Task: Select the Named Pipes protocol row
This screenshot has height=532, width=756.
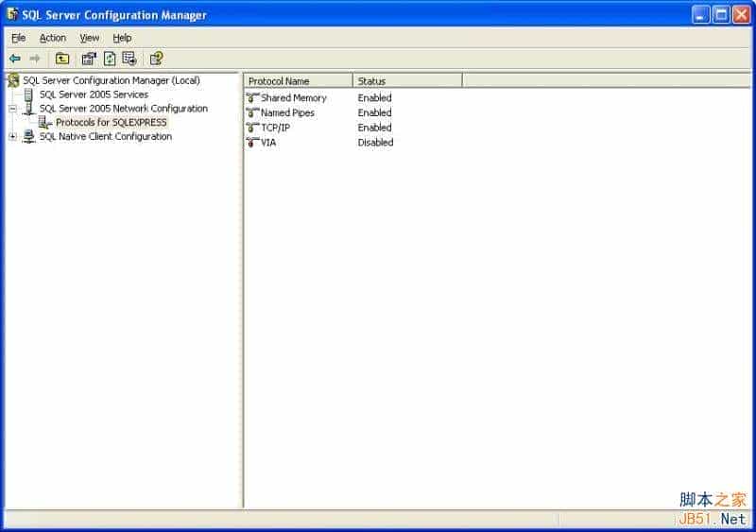Action: (x=287, y=112)
